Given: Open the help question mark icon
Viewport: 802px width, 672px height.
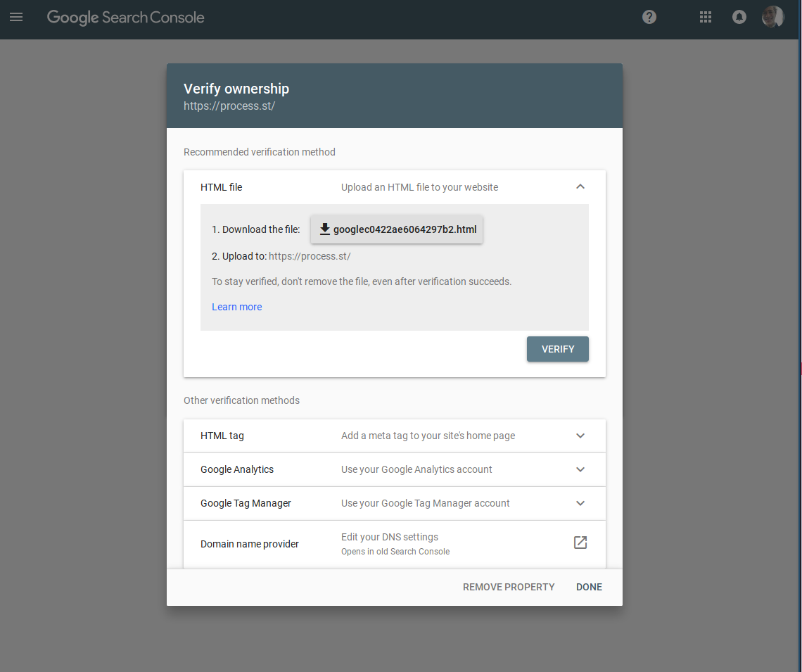Looking at the screenshot, I should pyautogui.click(x=649, y=18).
